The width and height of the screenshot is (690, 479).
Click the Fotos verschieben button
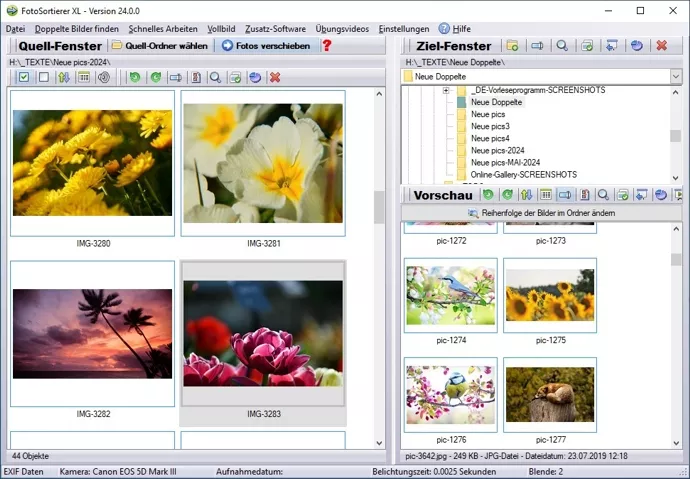[264, 46]
